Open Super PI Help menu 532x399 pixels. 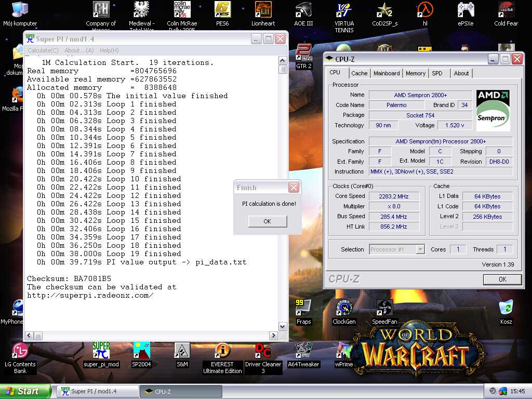[109, 50]
